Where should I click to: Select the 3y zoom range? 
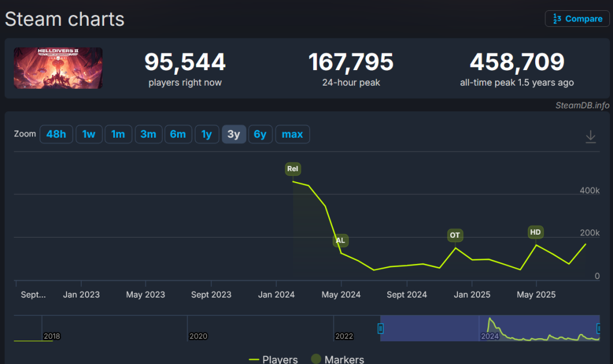[x=234, y=134]
